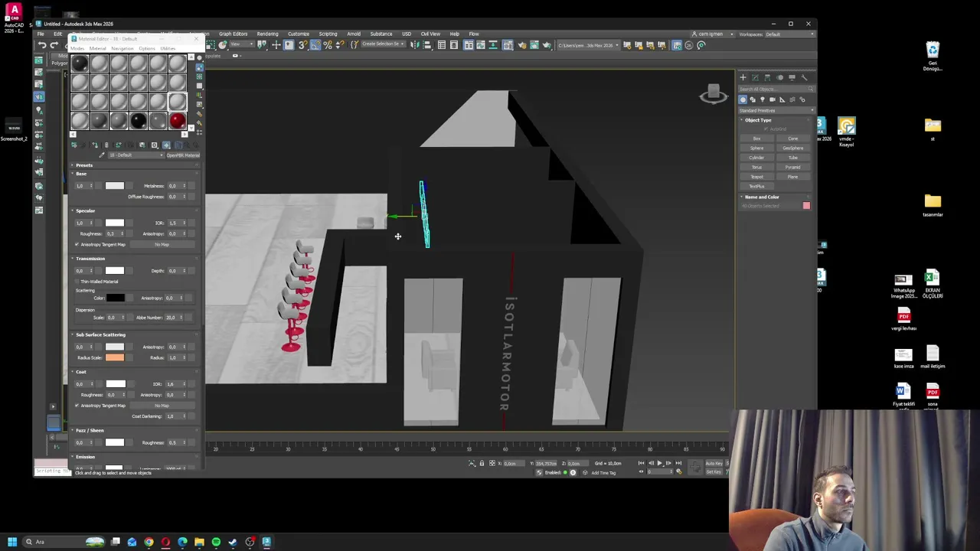
Task: Open the Workspaces Default dropdown
Action: 789,34
